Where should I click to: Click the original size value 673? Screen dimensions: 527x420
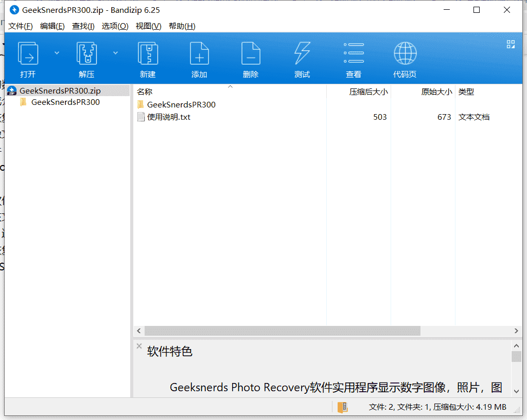[444, 117]
